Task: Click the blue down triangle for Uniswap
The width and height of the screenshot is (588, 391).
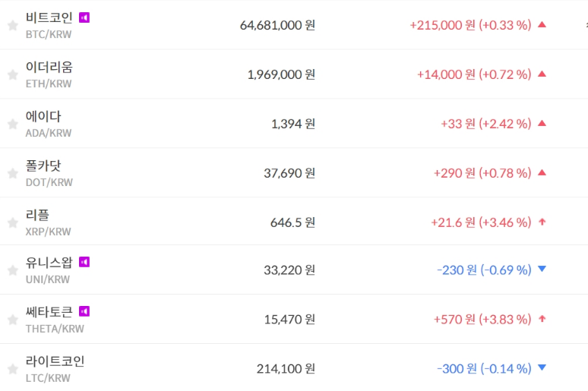Action: [x=542, y=270]
